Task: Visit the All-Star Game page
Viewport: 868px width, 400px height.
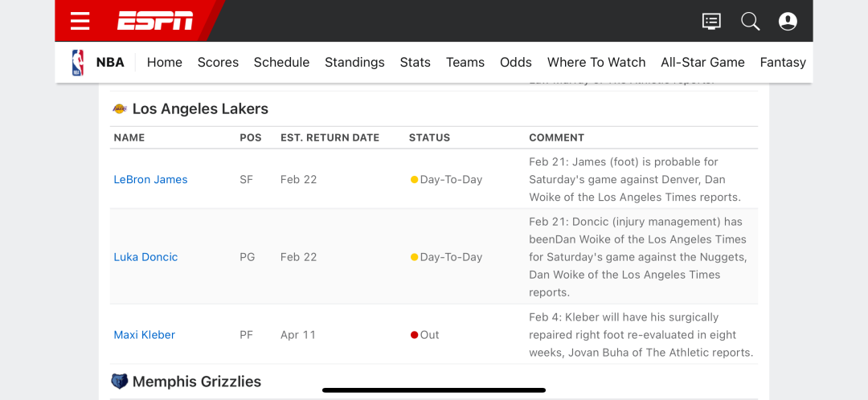Action: click(x=702, y=63)
